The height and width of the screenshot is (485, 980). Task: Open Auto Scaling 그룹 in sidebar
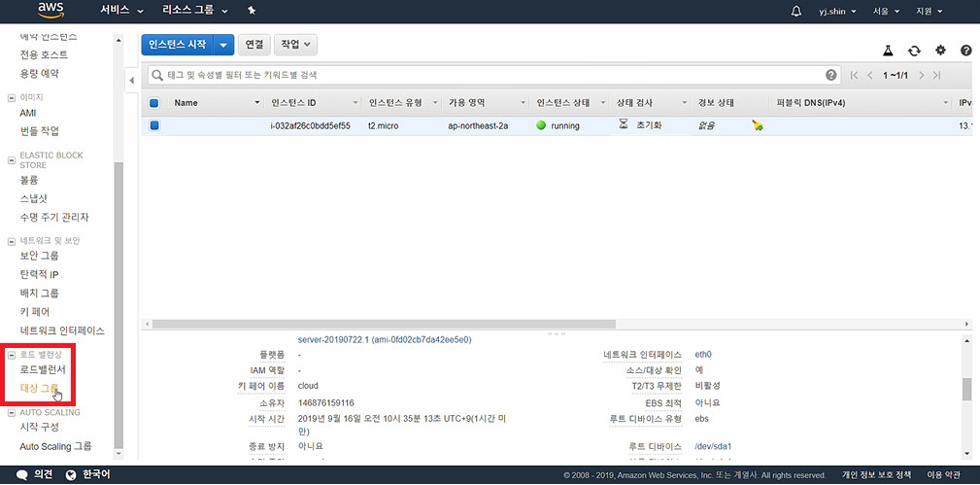point(55,446)
